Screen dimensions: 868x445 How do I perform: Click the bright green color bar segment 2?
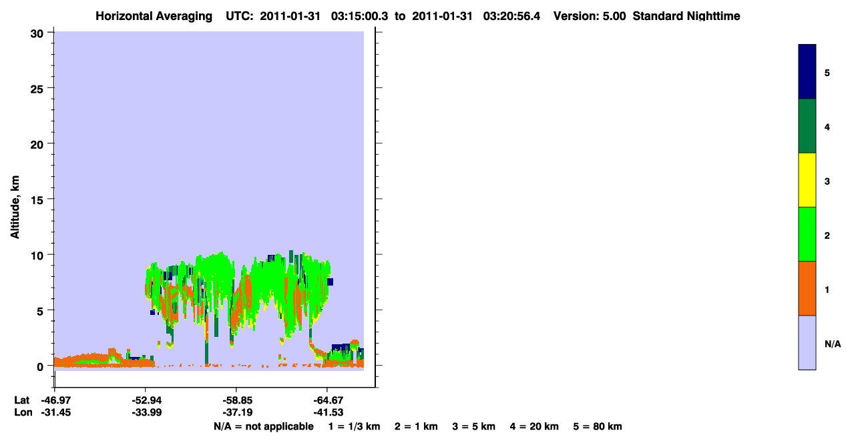(x=807, y=234)
